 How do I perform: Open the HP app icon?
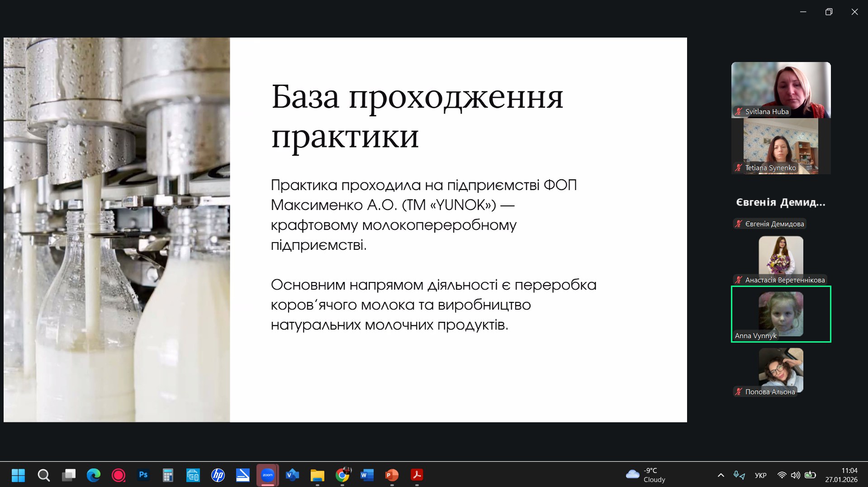(218, 475)
